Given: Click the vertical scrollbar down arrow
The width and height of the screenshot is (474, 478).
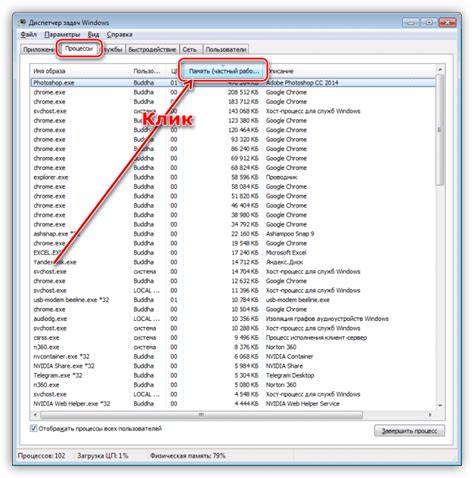Looking at the screenshot, I should click(440, 406).
